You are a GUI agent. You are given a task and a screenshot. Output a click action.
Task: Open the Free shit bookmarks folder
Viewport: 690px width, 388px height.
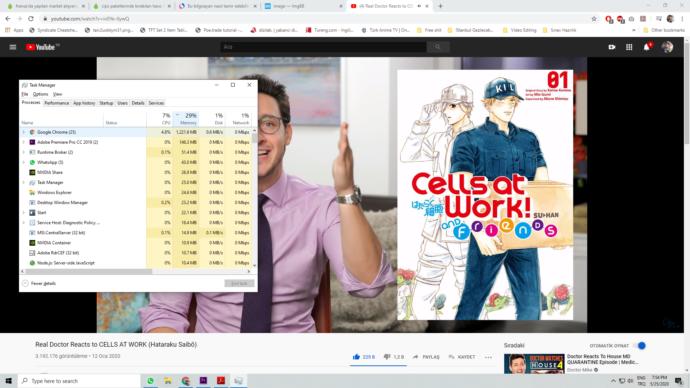pos(429,30)
